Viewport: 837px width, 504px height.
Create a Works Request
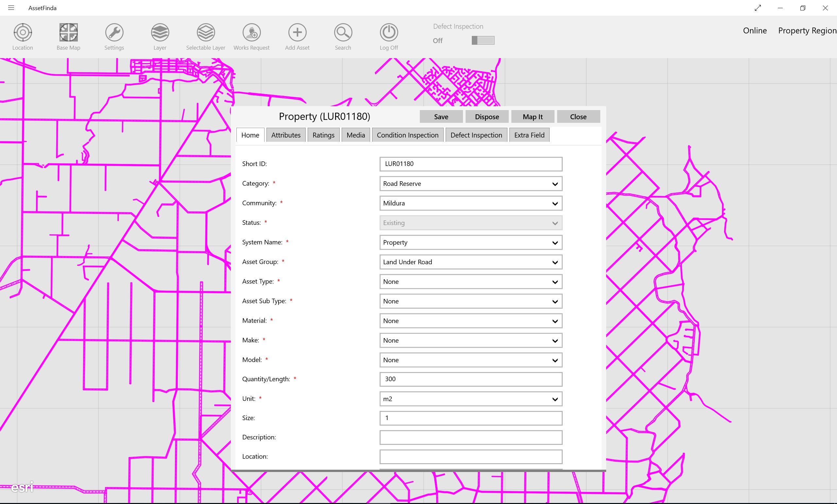(x=251, y=33)
